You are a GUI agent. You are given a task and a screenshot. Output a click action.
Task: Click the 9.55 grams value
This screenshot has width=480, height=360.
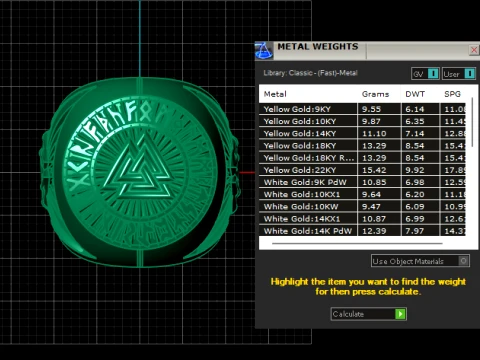click(x=371, y=109)
